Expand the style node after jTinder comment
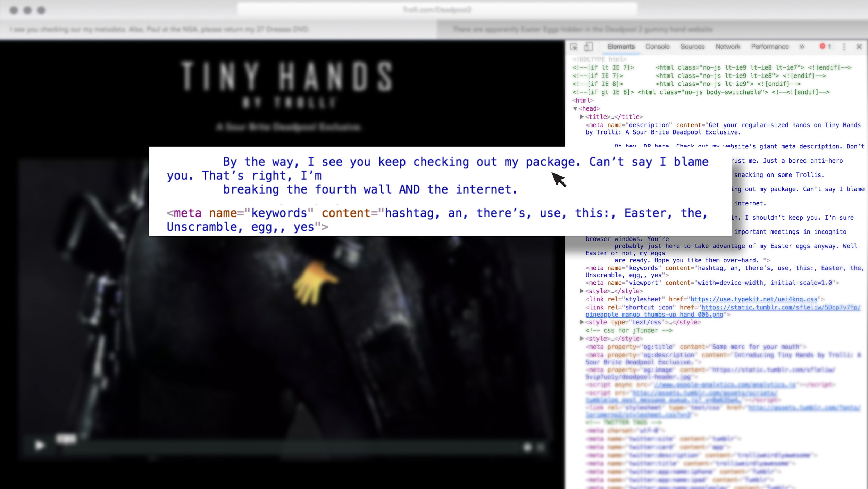This screenshot has width=868, height=489. coord(582,339)
